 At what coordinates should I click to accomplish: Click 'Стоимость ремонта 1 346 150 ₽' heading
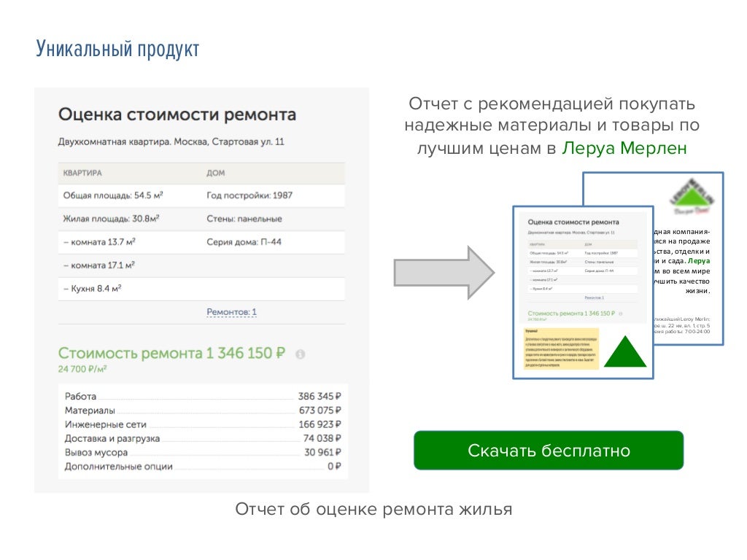click(x=171, y=354)
